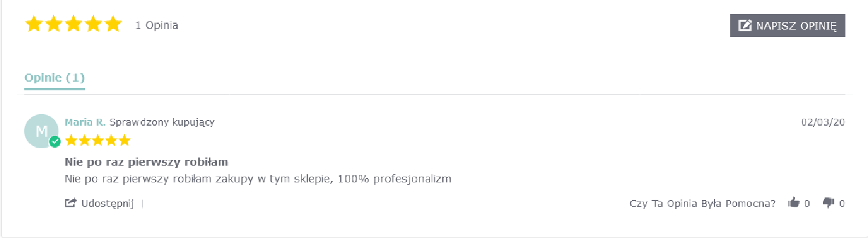Viewport: 868px width, 238px height.
Task: Click the last star in Maria R.'s review rating
Action: 124,140
